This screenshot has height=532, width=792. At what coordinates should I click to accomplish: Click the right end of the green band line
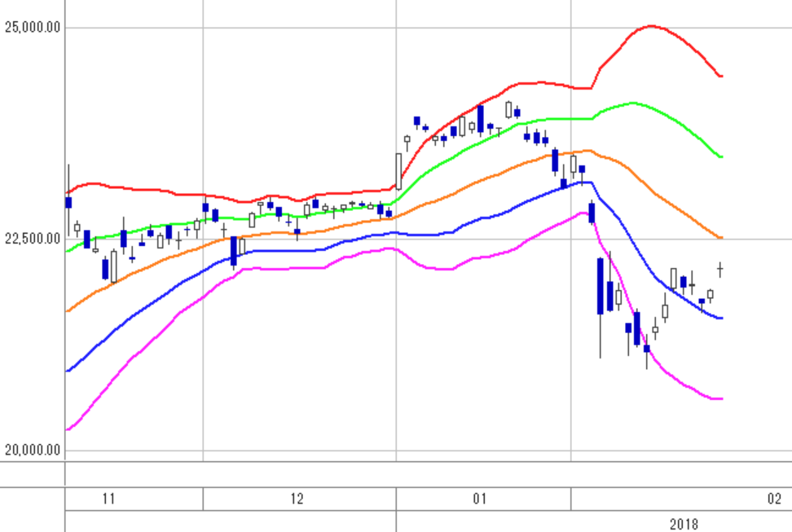(x=721, y=157)
